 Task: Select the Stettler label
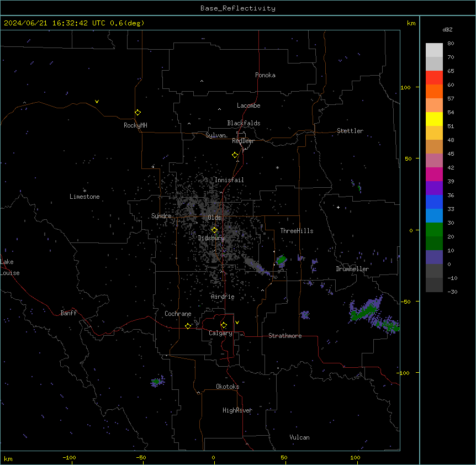click(x=350, y=131)
